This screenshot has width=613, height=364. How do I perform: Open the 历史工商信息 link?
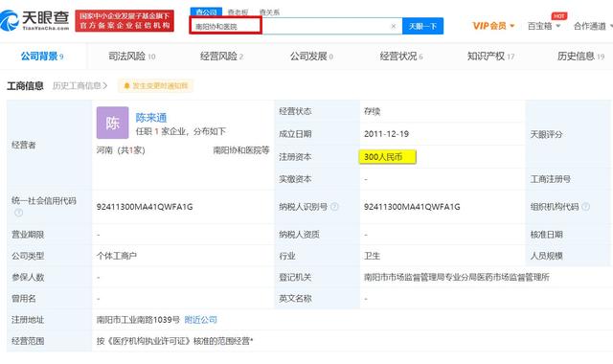[79, 85]
